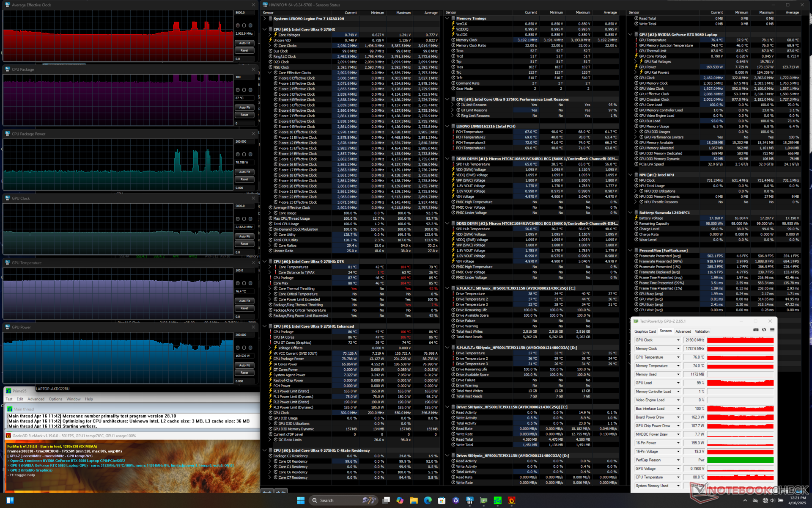Click HWiNFO icon in taskbar
Image resolution: width=812 pixels, height=508 pixels.
(x=469, y=500)
